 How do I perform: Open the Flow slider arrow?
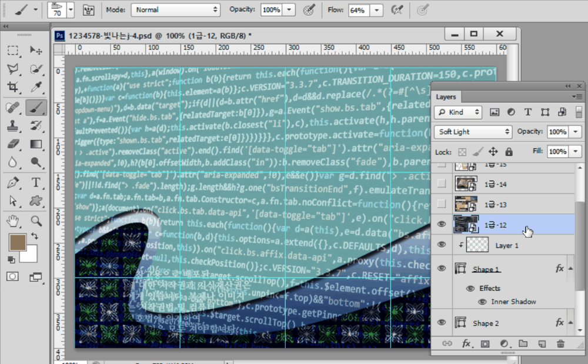tap(376, 10)
